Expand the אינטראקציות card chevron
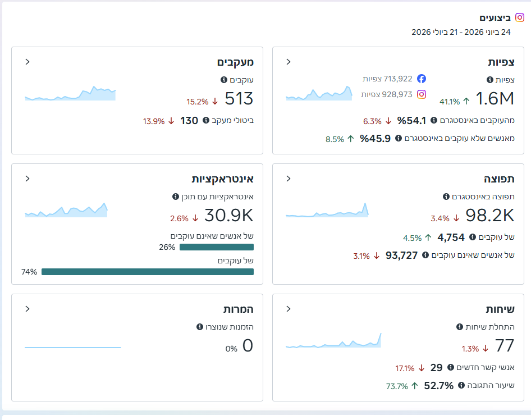This screenshot has height=420, width=531. click(x=28, y=179)
